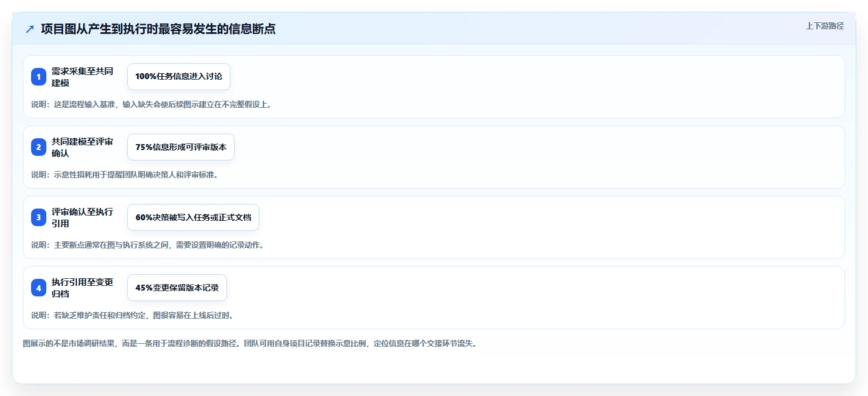Select the 45%变更保留版本记录 chip

(x=177, y=288)
